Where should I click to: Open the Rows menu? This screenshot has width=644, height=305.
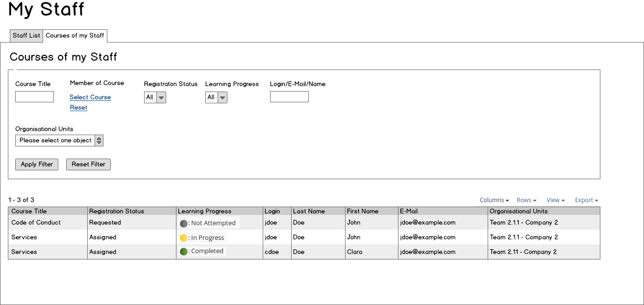point(526,200)
